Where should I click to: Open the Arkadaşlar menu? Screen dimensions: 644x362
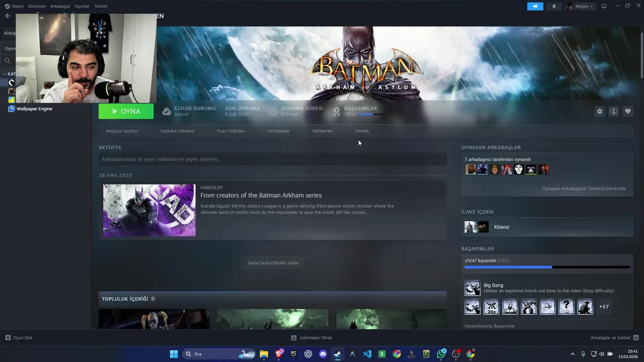60,6
